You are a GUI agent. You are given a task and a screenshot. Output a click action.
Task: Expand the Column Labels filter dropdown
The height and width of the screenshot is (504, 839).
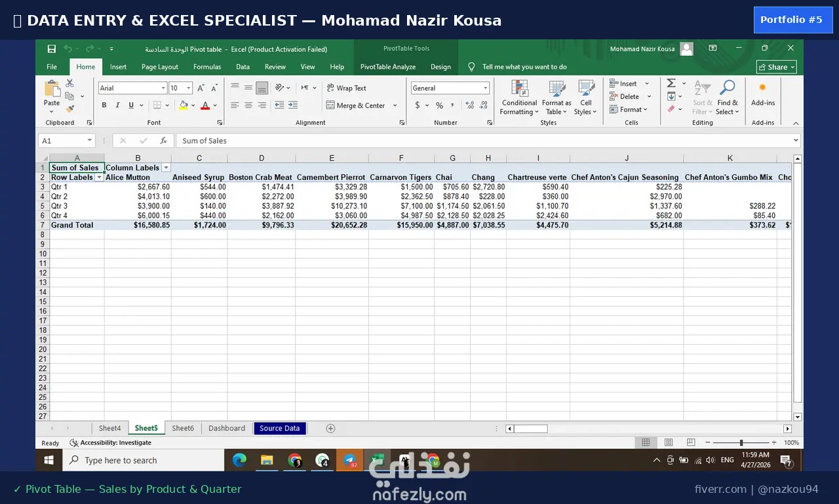tap(166, 168)
